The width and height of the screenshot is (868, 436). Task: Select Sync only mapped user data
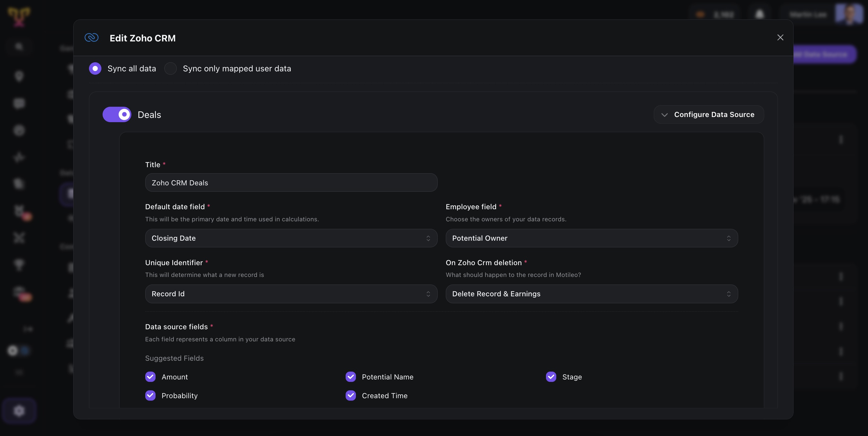coord(170,68)
